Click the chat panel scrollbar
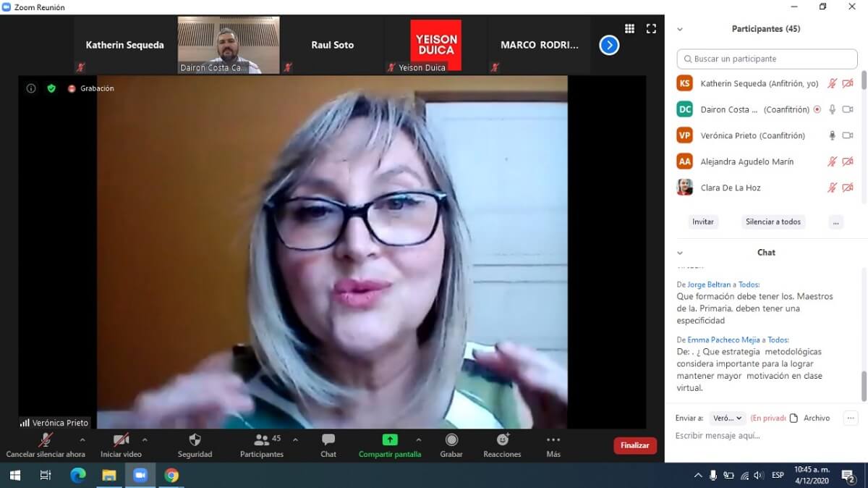 coord(864,385)
